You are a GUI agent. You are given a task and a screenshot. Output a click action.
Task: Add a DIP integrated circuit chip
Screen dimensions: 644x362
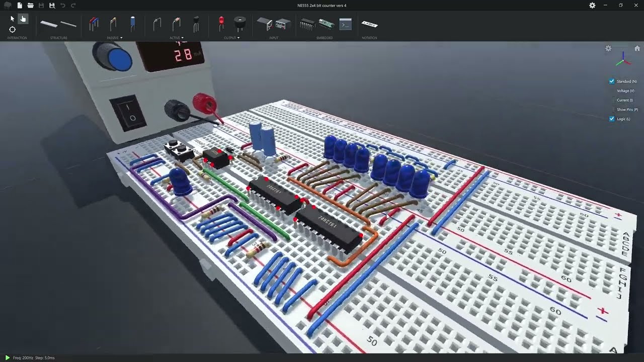pos(307,24)
